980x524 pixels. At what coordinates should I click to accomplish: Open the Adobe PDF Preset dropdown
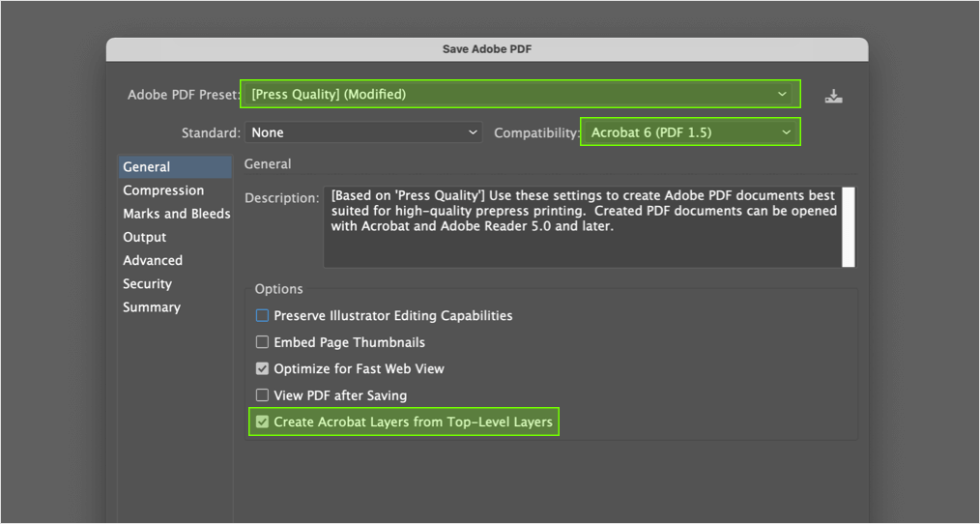click(x=520, y=95)
